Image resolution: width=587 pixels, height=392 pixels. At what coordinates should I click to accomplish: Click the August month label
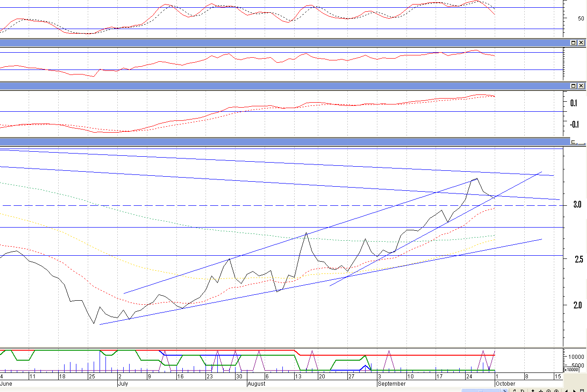click(x=257, y=384)
